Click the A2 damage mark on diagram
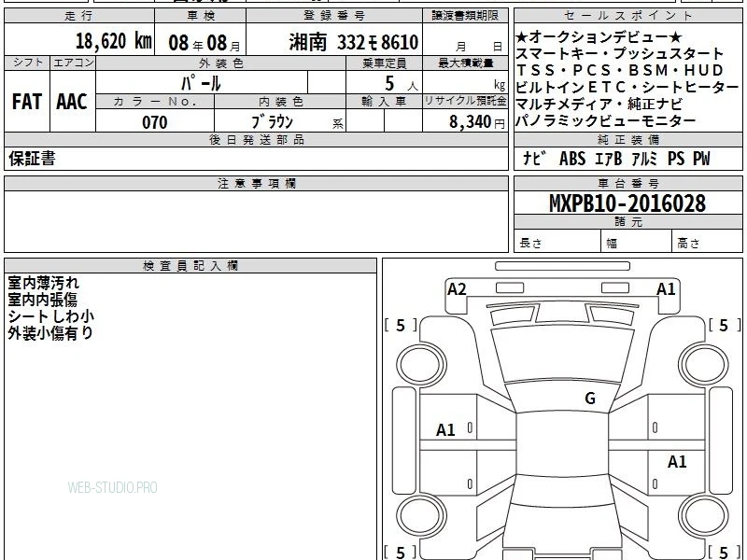747x560 pixels. [457, 289]
